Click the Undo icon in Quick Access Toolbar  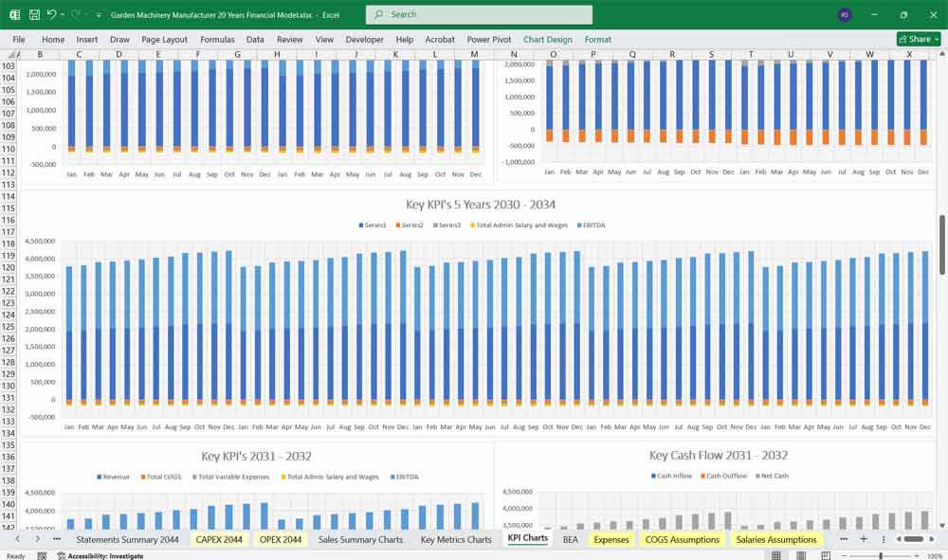coord(52,14)
